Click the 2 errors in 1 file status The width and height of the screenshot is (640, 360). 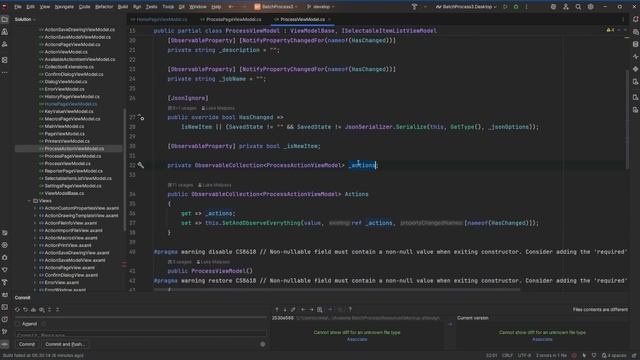tap(551, 356)
